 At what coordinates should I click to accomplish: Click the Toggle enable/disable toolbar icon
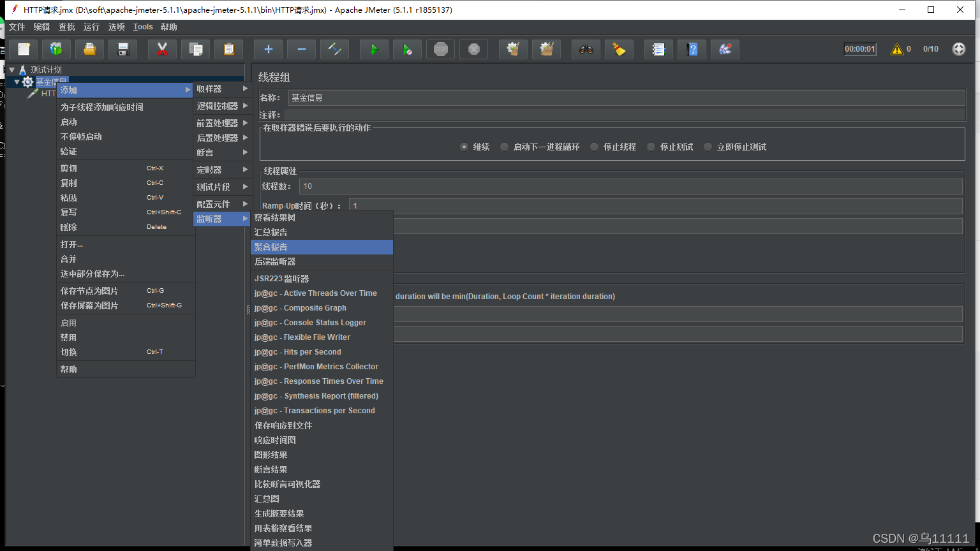coord(335,49)
